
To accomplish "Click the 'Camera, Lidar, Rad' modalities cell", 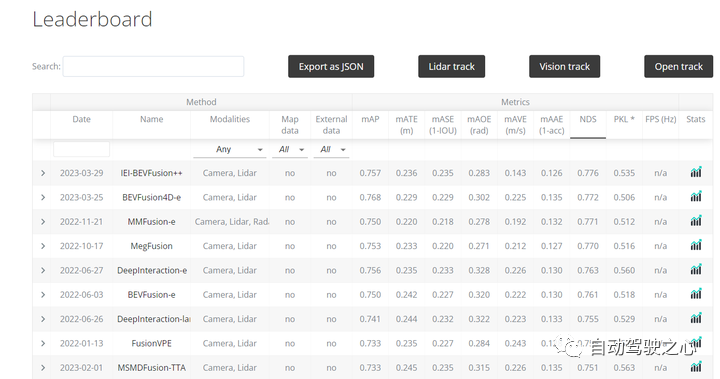I will click(231, 222).
